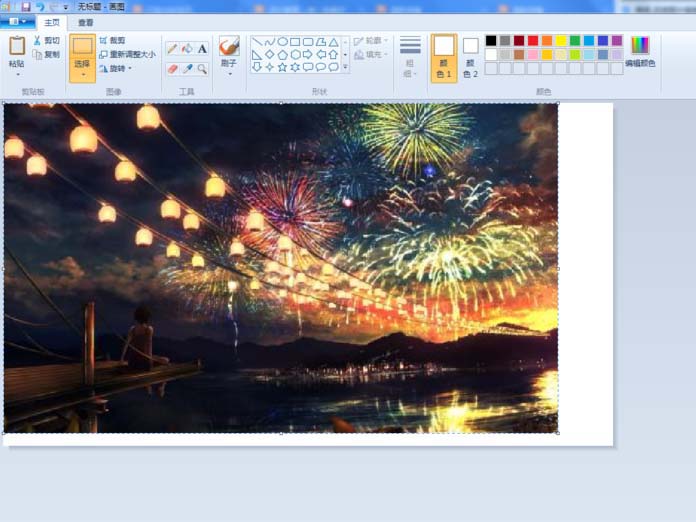
Task: Pick the purple color swatch
Action: coord(617,41)
